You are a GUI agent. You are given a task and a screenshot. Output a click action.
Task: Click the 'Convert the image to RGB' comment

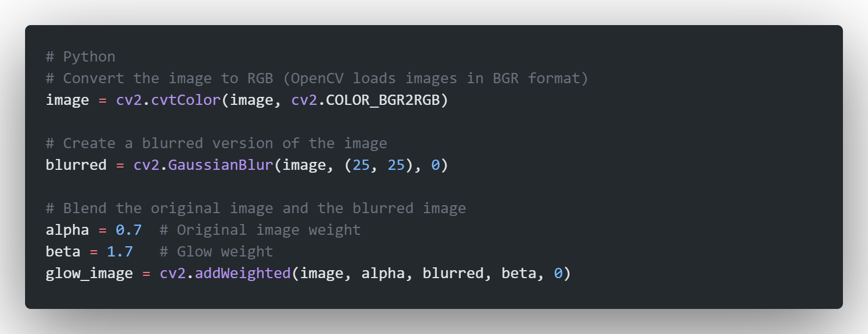point(317,79)
